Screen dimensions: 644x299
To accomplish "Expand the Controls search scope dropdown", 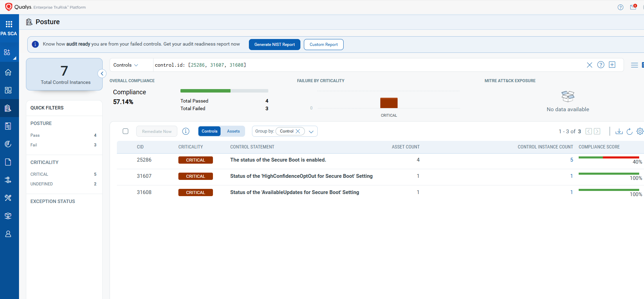I will coord(126,65).
